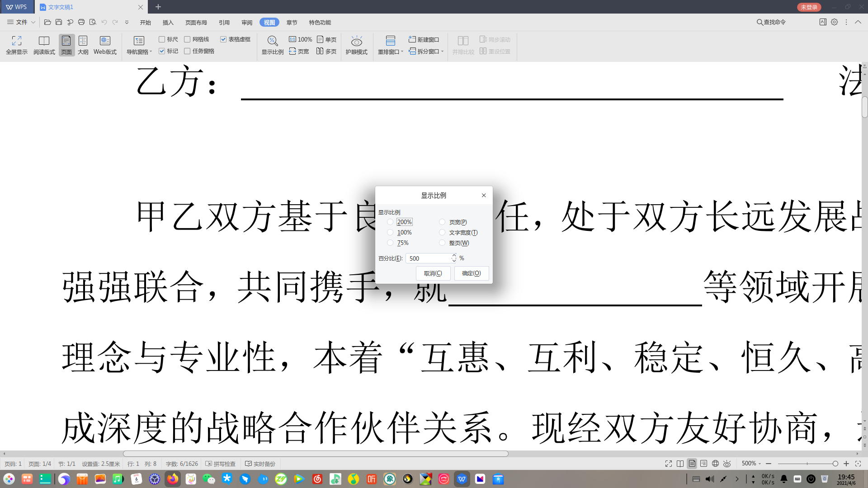Open the split window dropdown

(442, 52)
